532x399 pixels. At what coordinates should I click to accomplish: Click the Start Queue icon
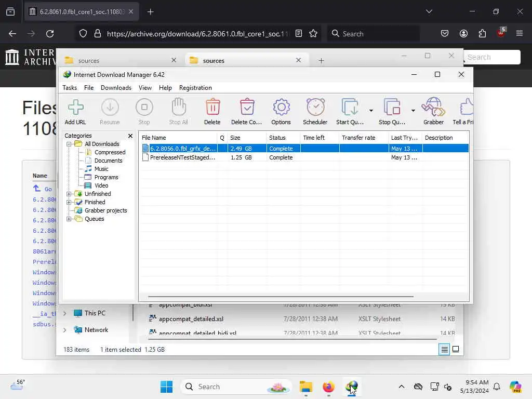(350, 107)
